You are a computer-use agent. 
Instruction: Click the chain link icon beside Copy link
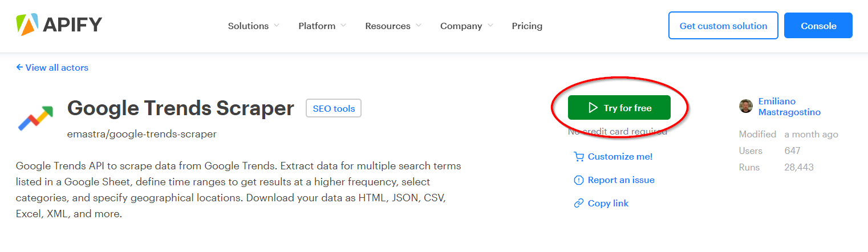(x=579, y=204)
